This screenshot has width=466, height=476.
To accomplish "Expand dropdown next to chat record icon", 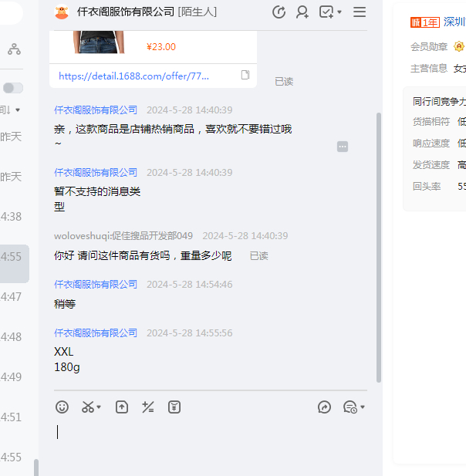I will (x=363, y=407).
